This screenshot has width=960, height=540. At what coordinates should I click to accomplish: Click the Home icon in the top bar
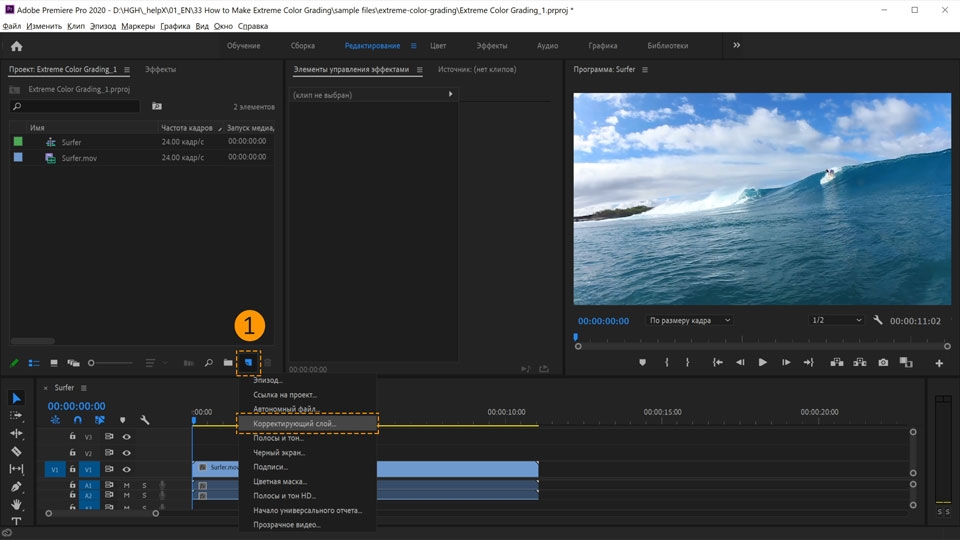click(16, 46)
